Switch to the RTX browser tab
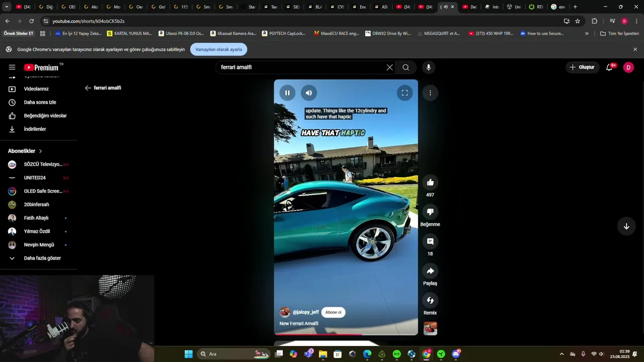 click(x=536, y=7)
